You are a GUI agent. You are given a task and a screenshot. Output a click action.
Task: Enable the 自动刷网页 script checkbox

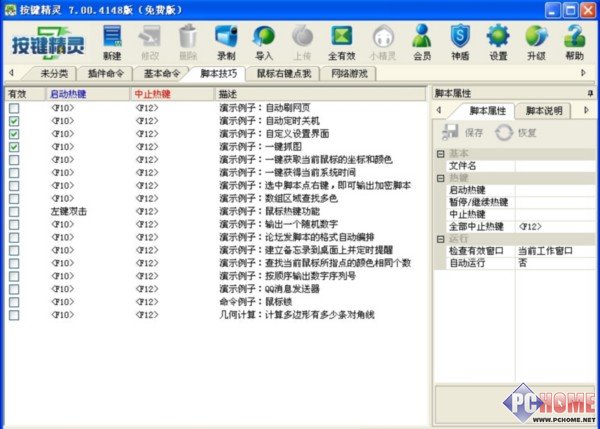pyautogui.click(x=13, y=107)
